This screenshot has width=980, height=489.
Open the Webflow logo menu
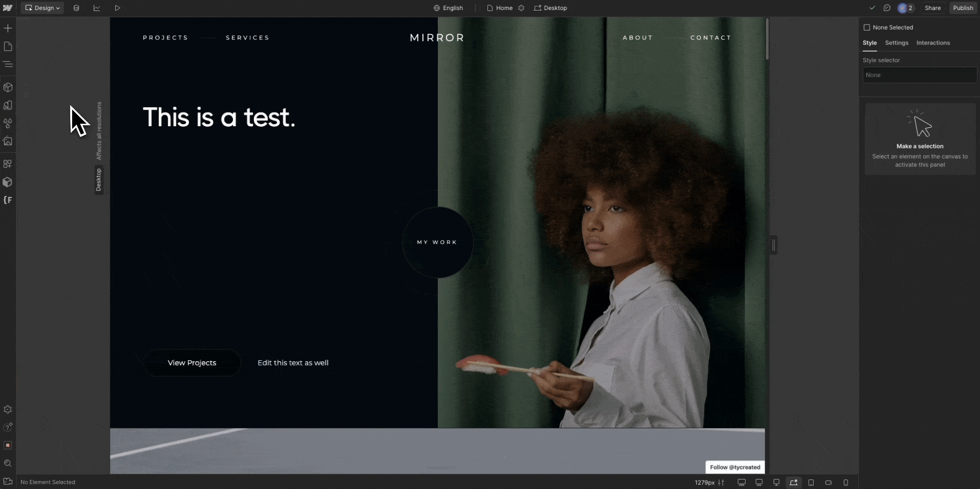point(8,8)
